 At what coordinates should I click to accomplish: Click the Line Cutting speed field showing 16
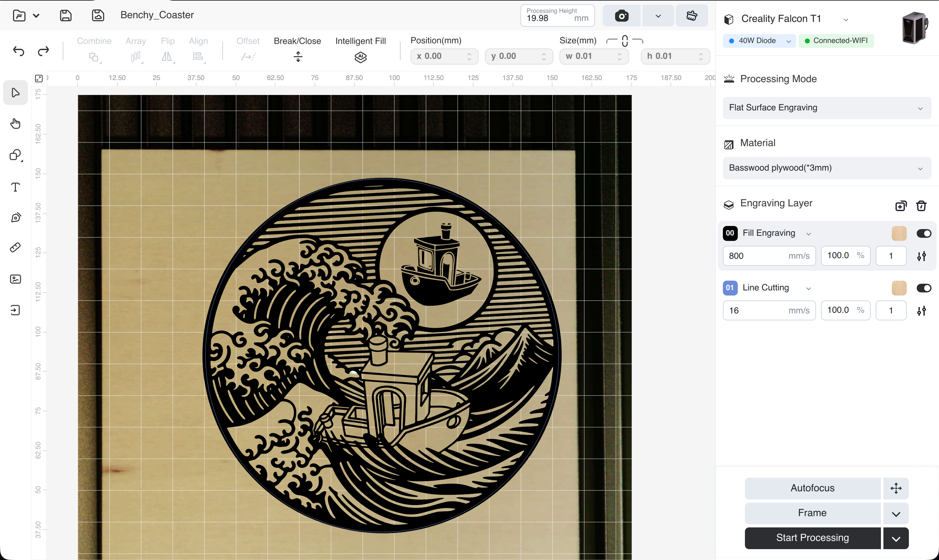[769, 310]
